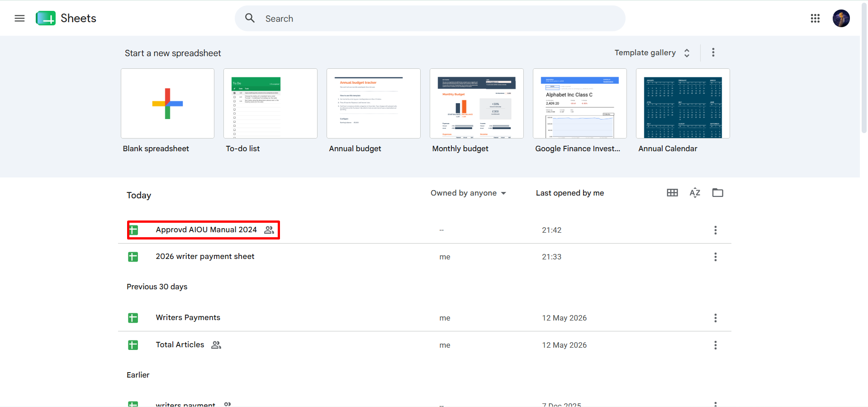Click the search magnifier icon
Image resolution: width=868 pixels, height=407 pixels.
[250, 18]
